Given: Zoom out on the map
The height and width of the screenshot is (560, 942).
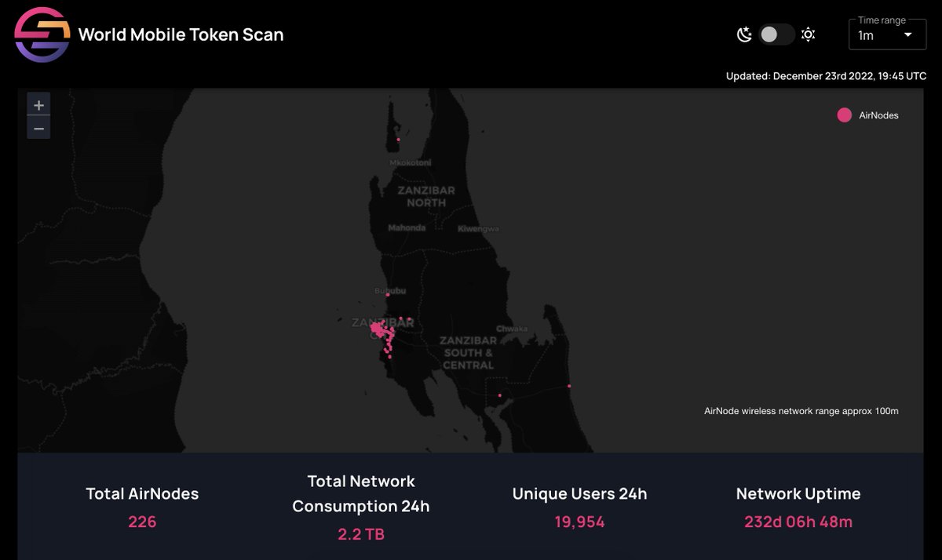Looking at the screenshot, I should coord(38,128).
